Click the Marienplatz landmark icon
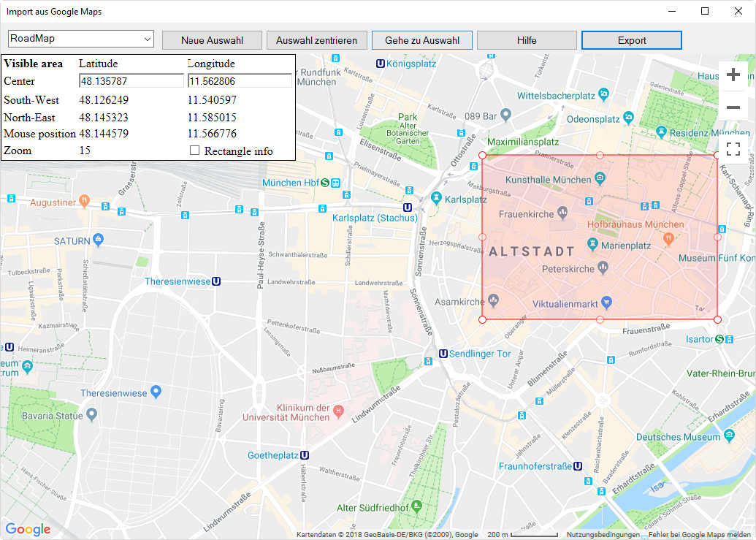756x540 pixels. (x=592, y=245)
